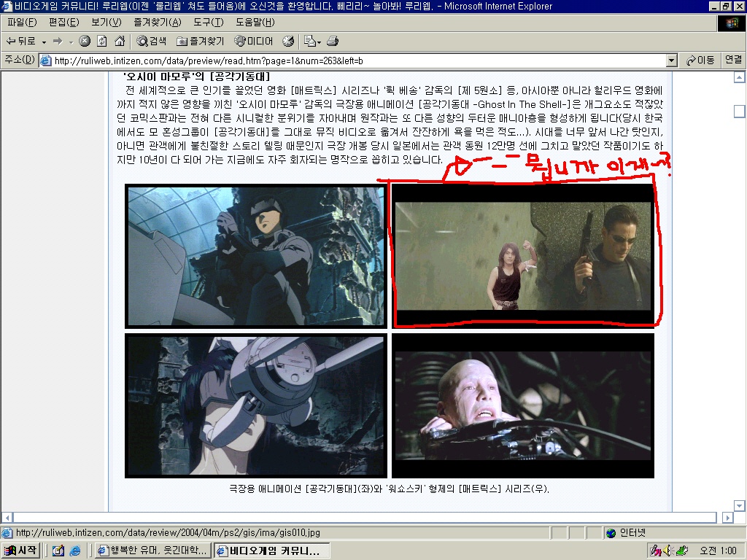Viewport: 747px width, 560px height.
Task: Expand the Back button history dropdown arrow
Action: click(44, 42)
